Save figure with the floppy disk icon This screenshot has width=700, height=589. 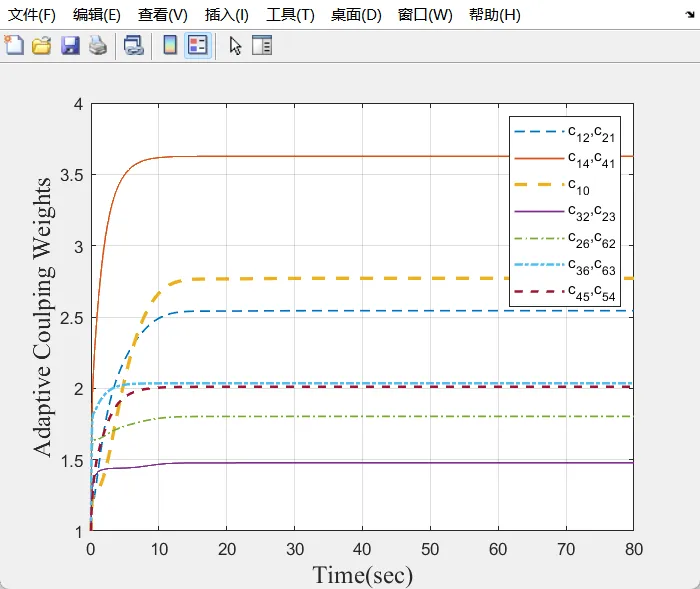point(70,46)
